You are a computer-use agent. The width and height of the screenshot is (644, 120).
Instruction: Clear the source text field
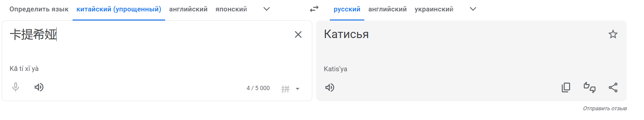coord(298,34)
